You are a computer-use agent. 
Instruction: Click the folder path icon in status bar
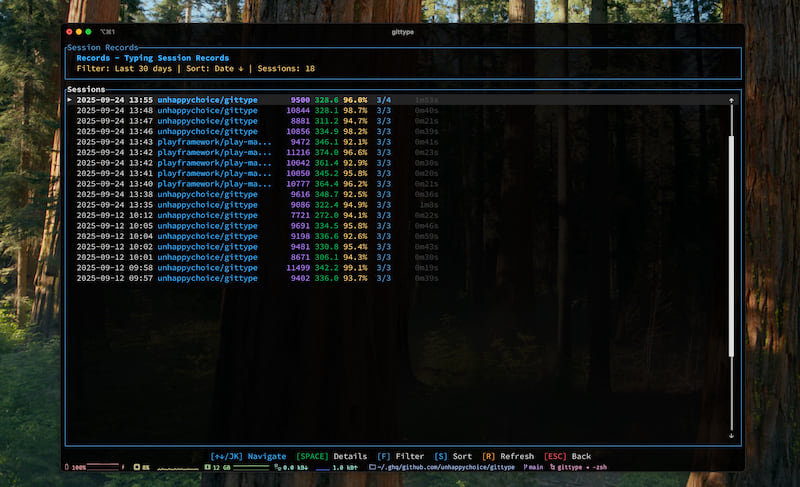pyautogui.click(x=372, y=467)
